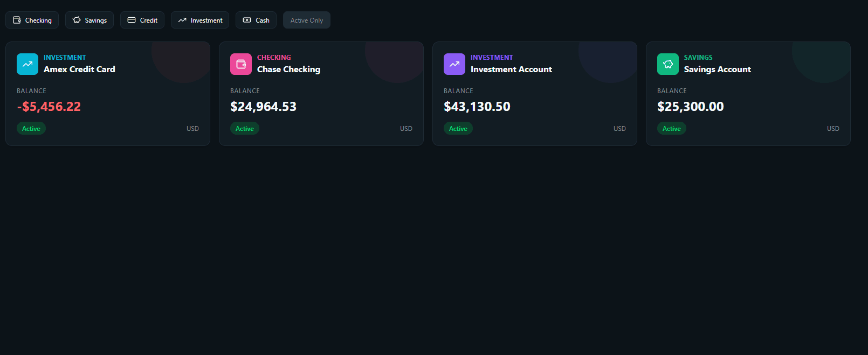Click the $43,130.50 balance
The image size is (868, 355).
tap(477, 107)
